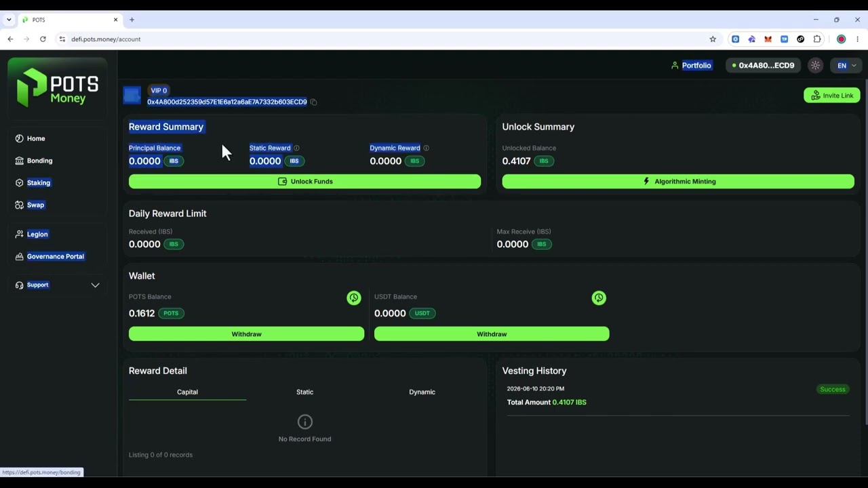Bookmark this page with the star icon
The height and width of the screenshot is (488, 868).
point(713,39)
